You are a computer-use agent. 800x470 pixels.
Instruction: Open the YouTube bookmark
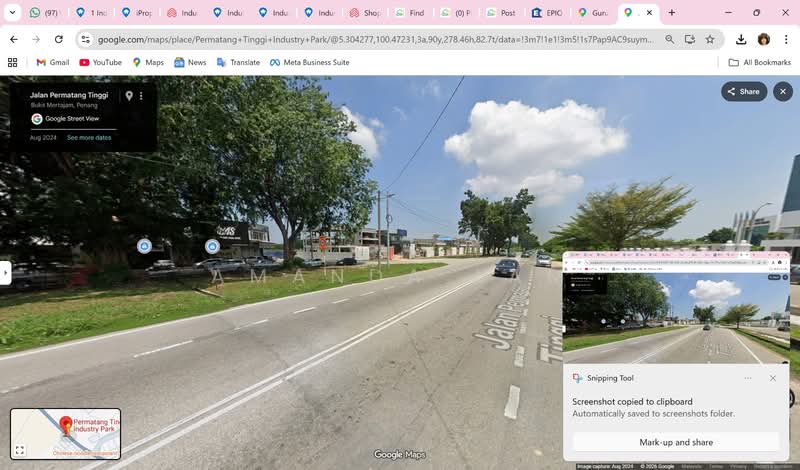click(x=100, y=62)
